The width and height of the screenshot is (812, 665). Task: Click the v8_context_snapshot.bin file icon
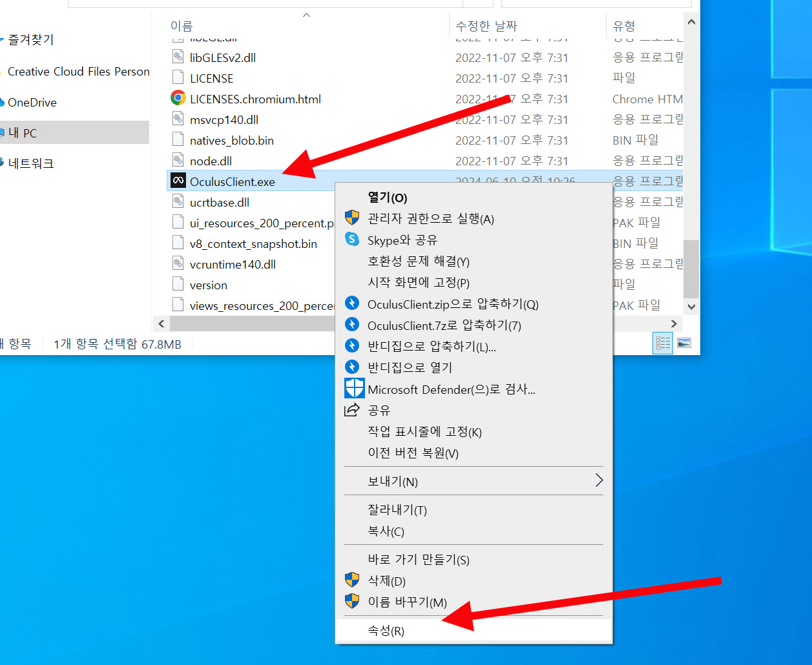[178, 243]
